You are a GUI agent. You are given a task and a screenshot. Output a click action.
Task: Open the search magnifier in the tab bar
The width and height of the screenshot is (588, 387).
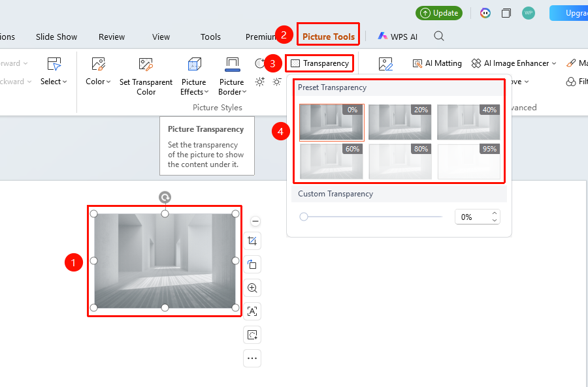coord(439,37)
